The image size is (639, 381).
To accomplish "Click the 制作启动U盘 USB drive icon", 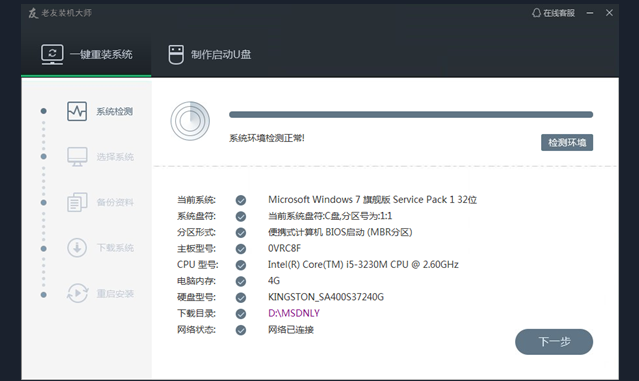I will point(176,55).
